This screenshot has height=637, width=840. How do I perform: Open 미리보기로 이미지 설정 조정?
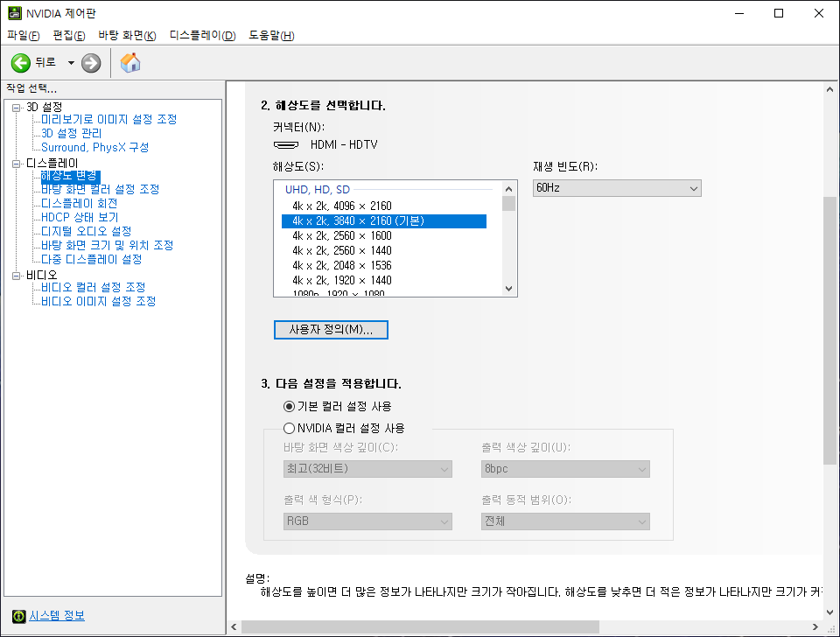108,119
